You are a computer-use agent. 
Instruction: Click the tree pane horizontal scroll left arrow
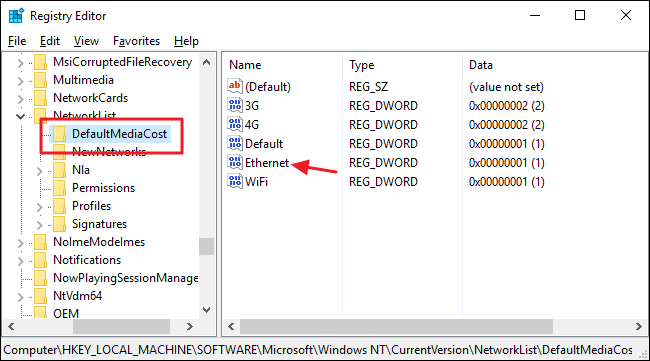click(x=11, y=327)
